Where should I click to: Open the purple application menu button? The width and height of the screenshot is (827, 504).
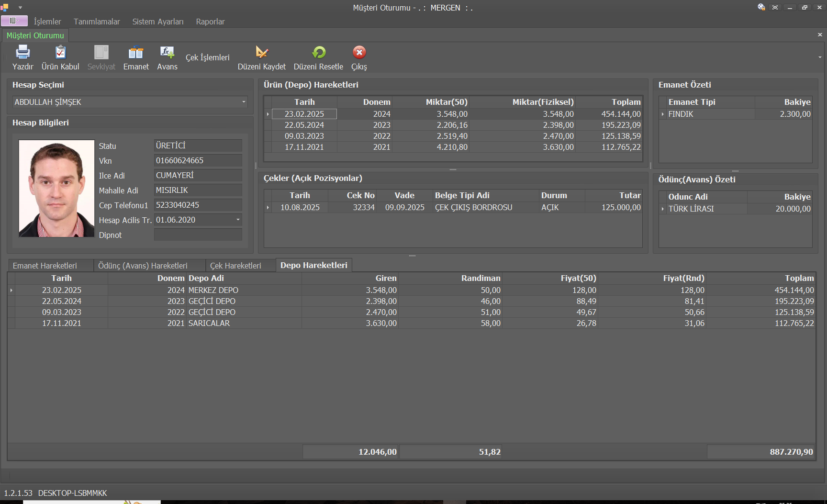(x=14, y=21)
